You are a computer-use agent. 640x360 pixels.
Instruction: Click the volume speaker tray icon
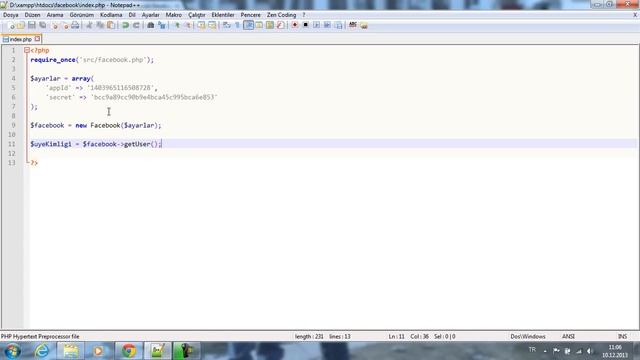(x=589, y=351)
